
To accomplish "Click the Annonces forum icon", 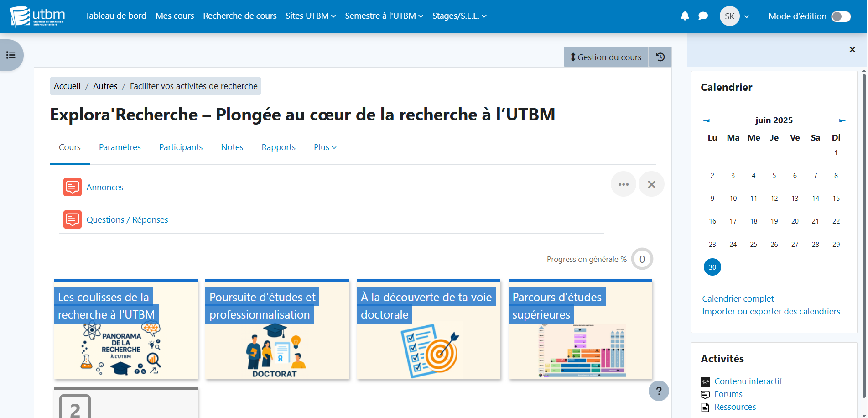I will [x=73, y=187].
